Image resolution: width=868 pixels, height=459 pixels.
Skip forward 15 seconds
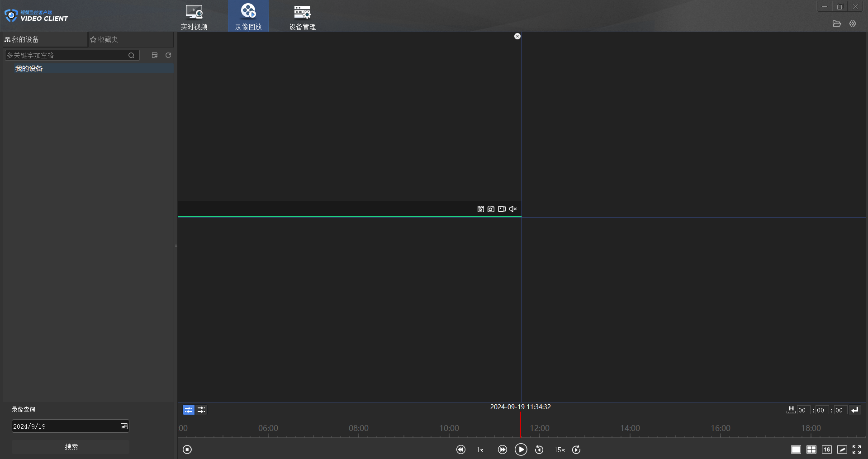point(576,450)
